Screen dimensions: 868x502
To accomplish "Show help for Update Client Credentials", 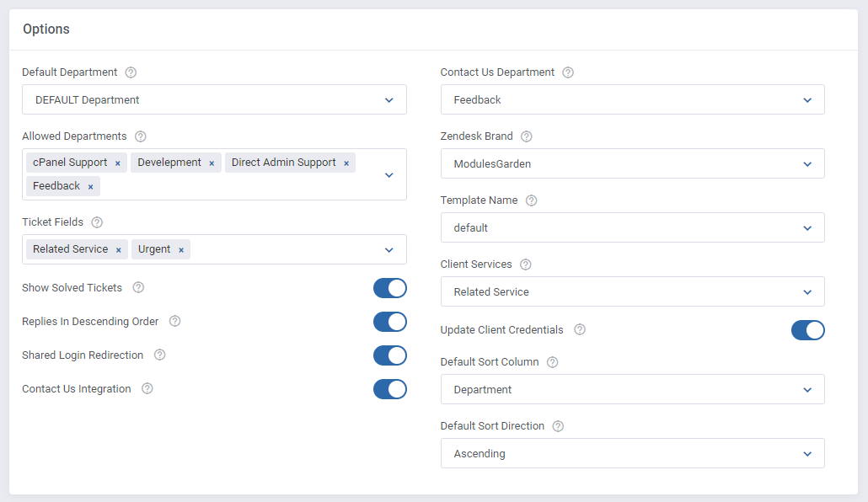I will [580, 329].
